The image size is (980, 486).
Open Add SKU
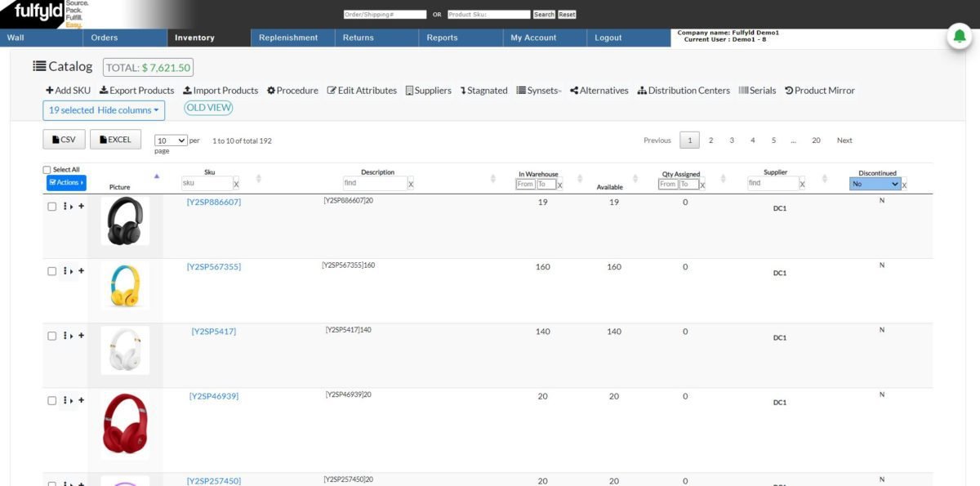(69, 91)
